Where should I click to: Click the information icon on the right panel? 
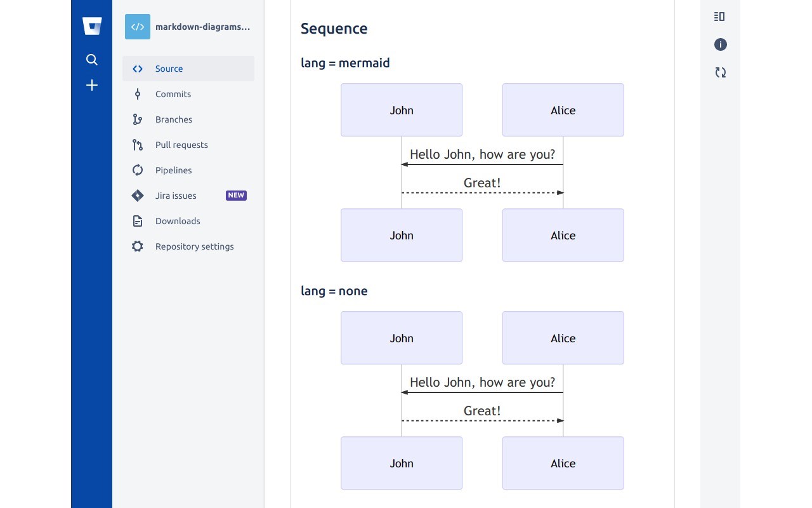720,44
